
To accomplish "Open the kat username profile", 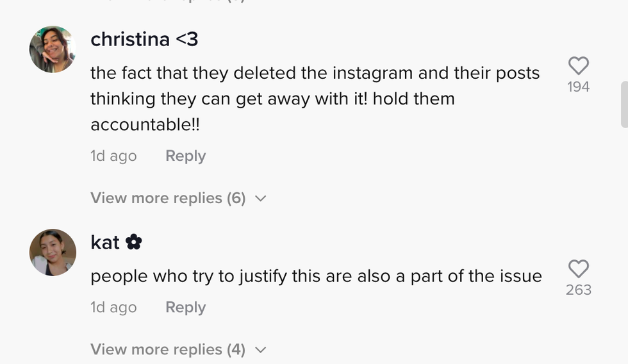I will click(x=105, y=242).
